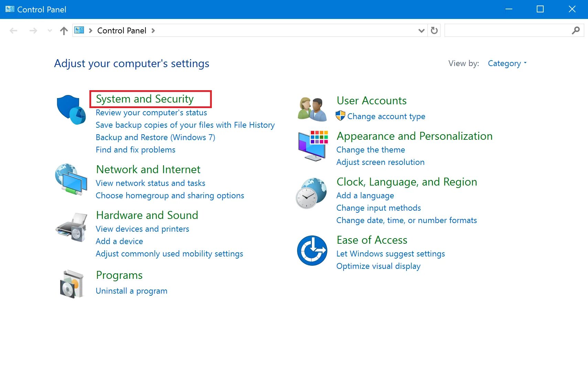Open the recent locations dropdown arrow

(x=50, y=31)
